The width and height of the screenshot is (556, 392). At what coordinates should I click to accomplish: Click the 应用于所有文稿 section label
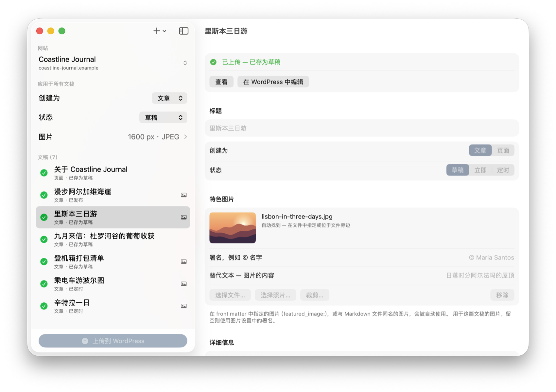pos(56,84)
